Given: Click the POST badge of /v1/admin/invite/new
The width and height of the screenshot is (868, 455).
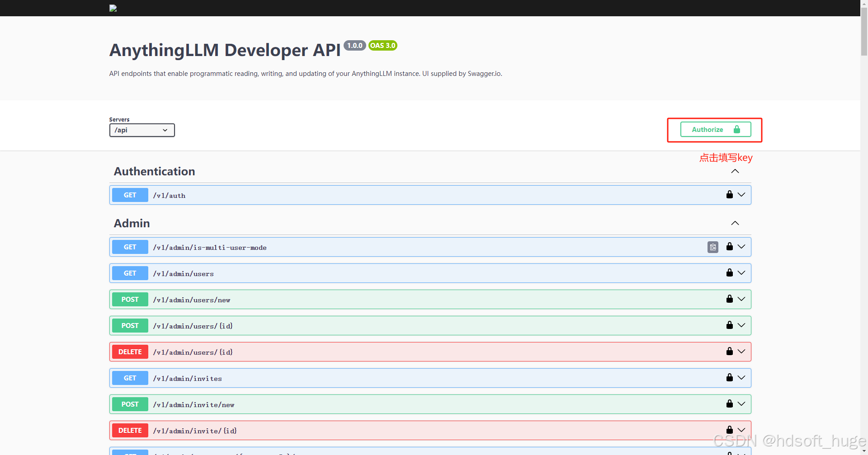Looking at the screenshot, I should (130, 404).
